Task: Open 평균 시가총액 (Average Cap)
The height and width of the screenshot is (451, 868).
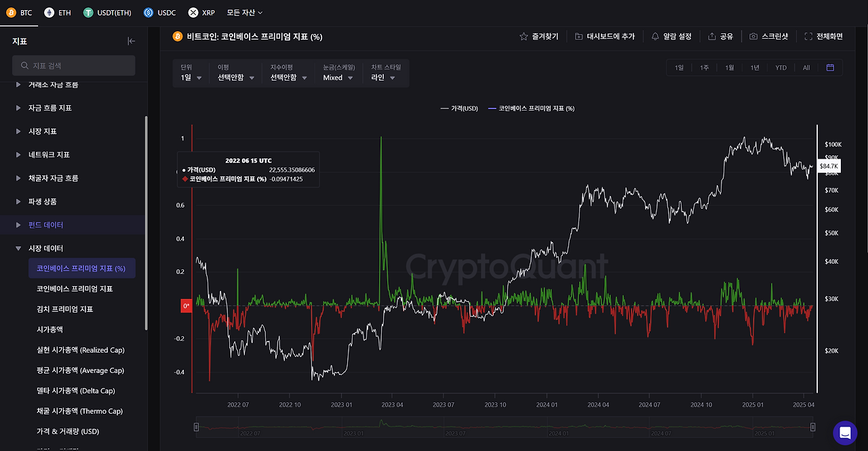Action: [x=80, y=370]
